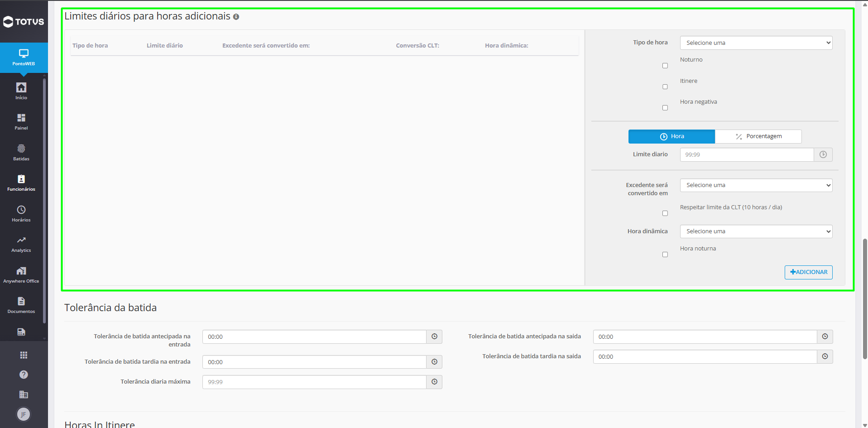The image size is (868, 428).
Task: Select the Hora toggle tab
Action: (671, 136)
